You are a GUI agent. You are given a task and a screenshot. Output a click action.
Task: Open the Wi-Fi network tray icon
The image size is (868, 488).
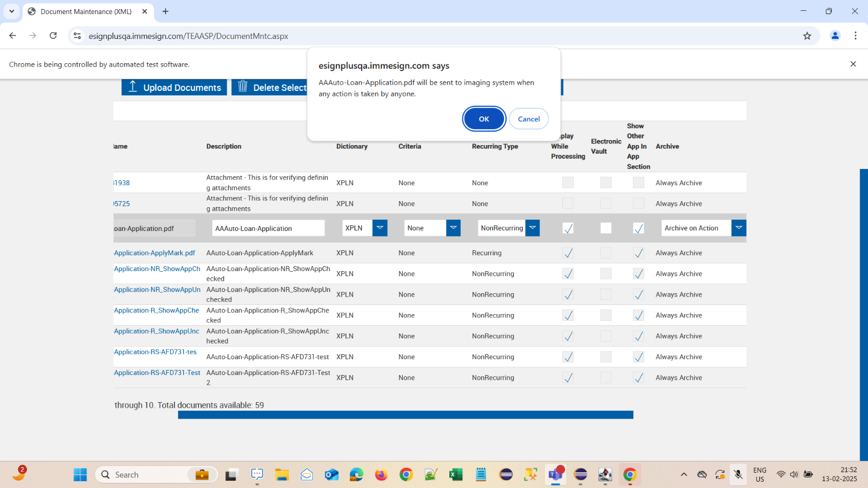click(x=781, y=474)
